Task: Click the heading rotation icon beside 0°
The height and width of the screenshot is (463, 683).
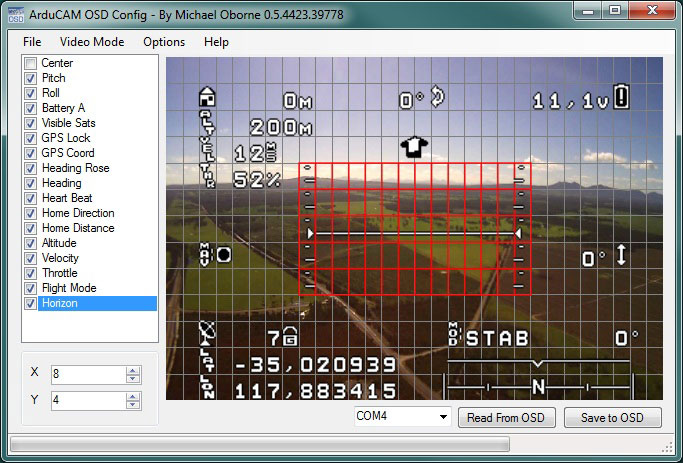Action: click(437, 98)
